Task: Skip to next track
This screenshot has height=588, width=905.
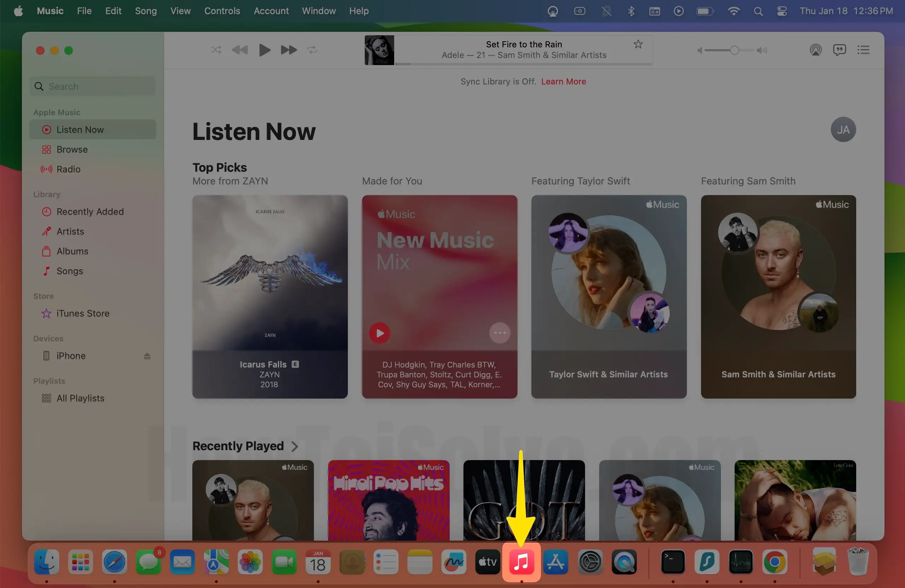Action: coord(288,50)
